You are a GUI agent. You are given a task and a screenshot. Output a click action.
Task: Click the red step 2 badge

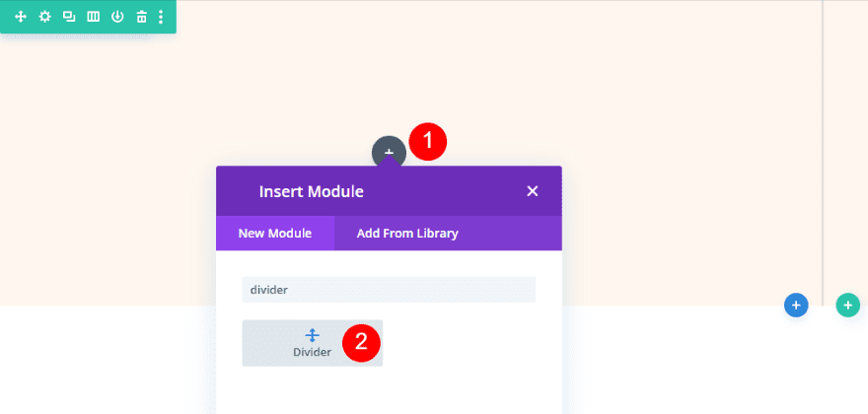(x=361, y=342)
